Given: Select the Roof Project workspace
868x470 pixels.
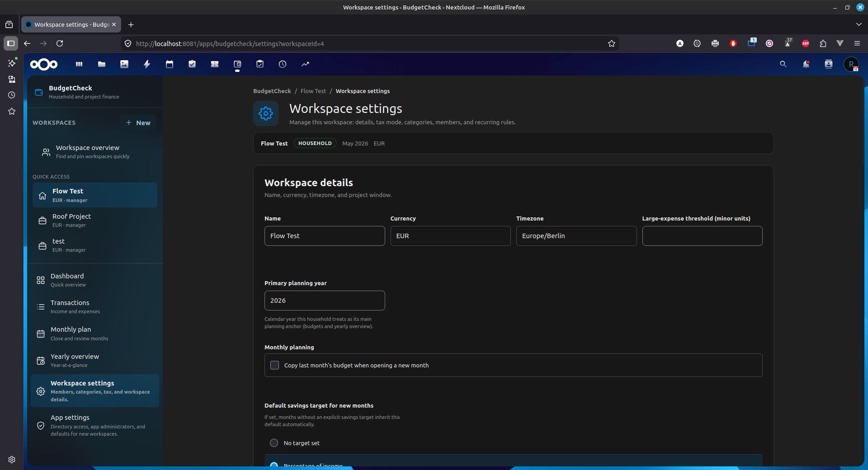Looking at the screenshot, I should [95, 221].
